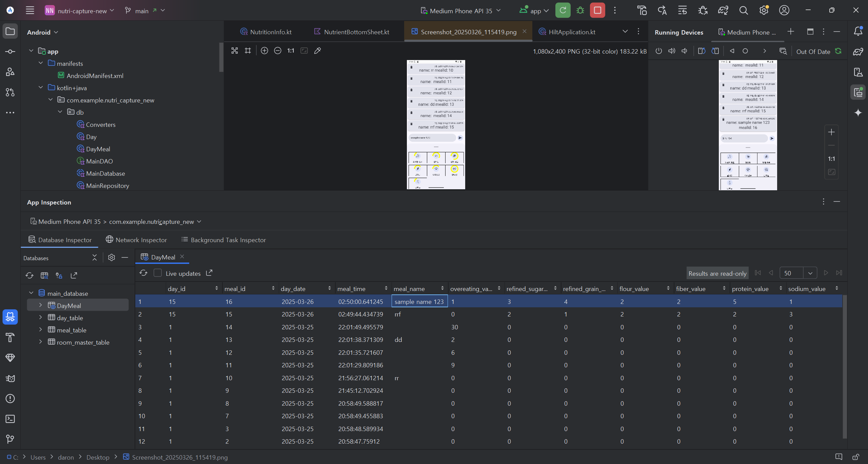This screenshot has height=464, width=868.
Task: Open the Terminal tool window
Action: 10,419
